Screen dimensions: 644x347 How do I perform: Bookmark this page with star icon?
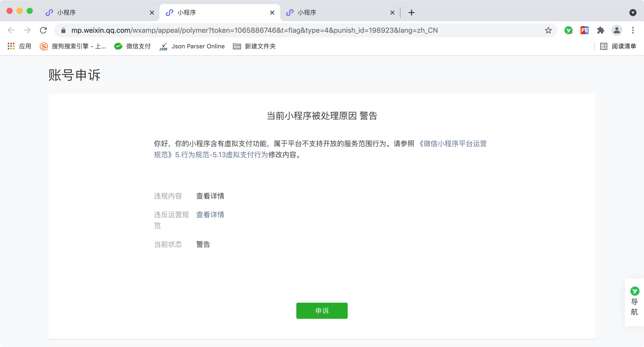(548, 30)
